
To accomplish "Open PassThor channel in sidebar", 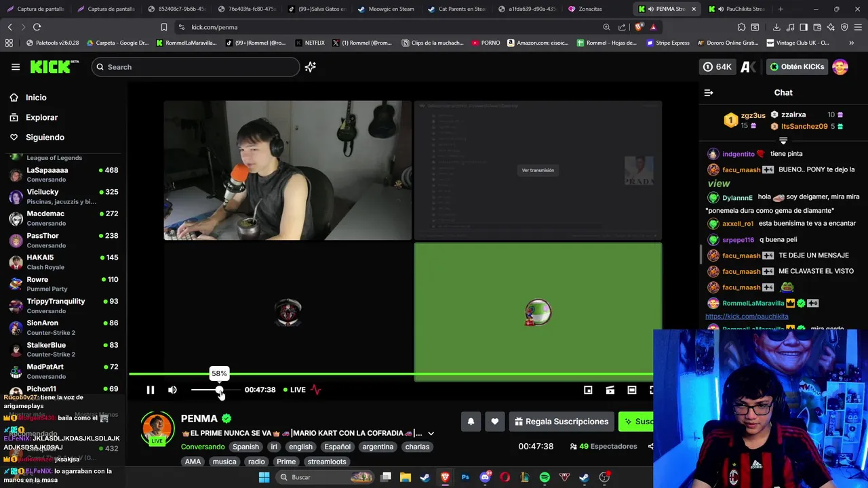I will [x=63, y=240].
